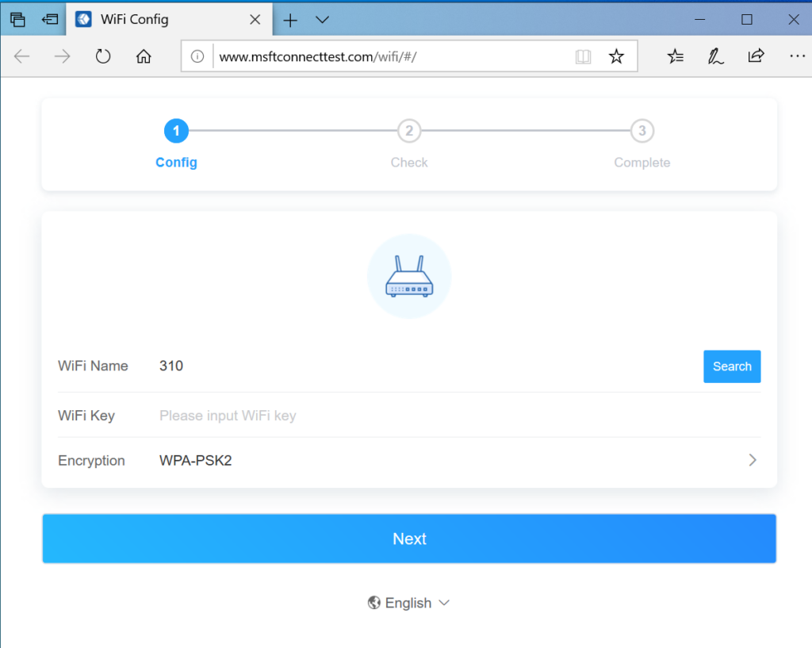812x648 pixels.
Task: Open the Settings and more ellipsis
Action: (796, 56)
